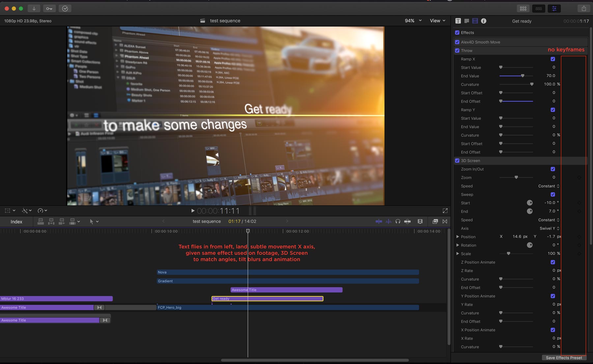Open the Info inspector icon
Viewport: 593px width, 364px height.
click(484, 21)
